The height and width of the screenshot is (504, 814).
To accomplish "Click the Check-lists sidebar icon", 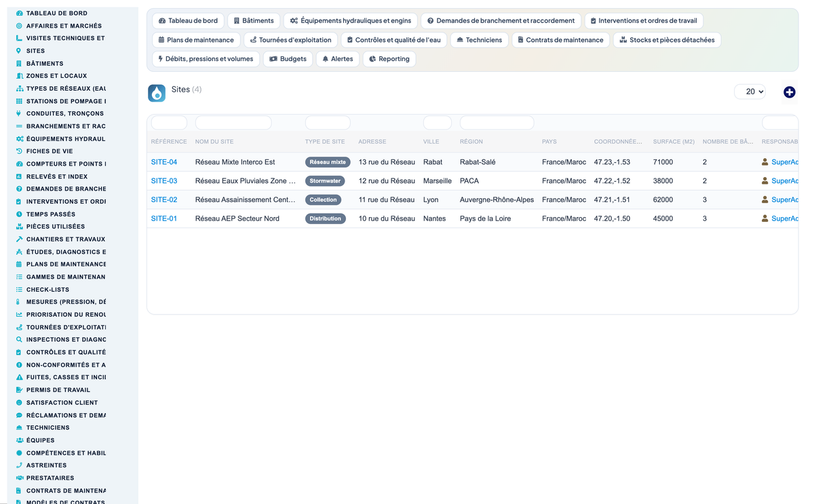I will coord(19,289).
